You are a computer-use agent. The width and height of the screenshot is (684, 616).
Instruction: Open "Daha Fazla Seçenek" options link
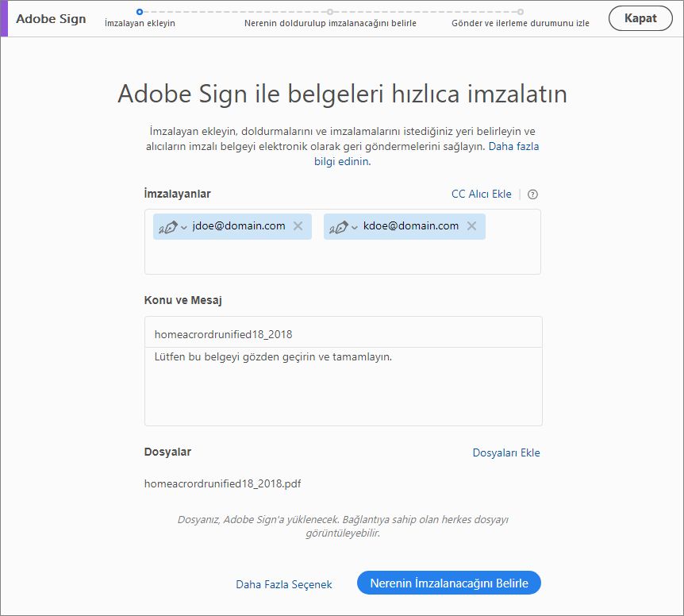pos(284,584)
